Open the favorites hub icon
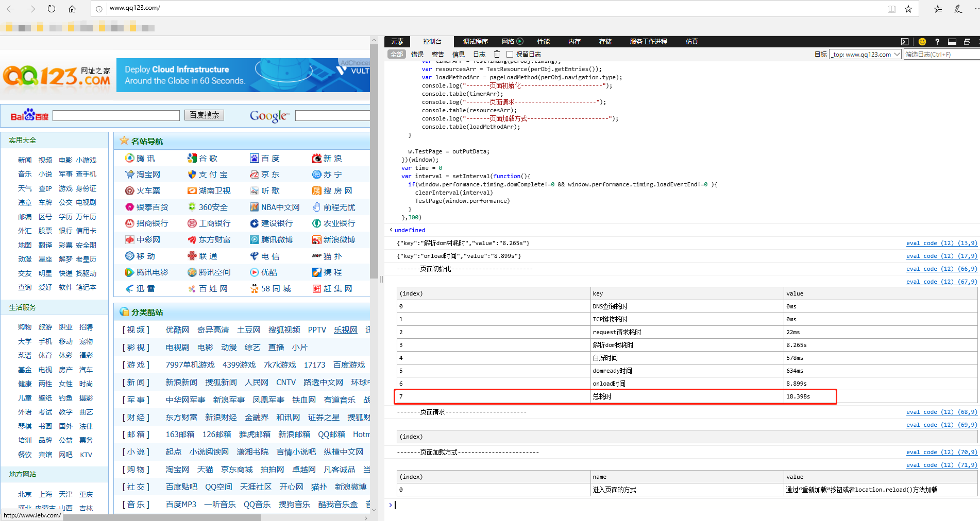Screen dimensions: 980x521 click(x=938, y=9)
